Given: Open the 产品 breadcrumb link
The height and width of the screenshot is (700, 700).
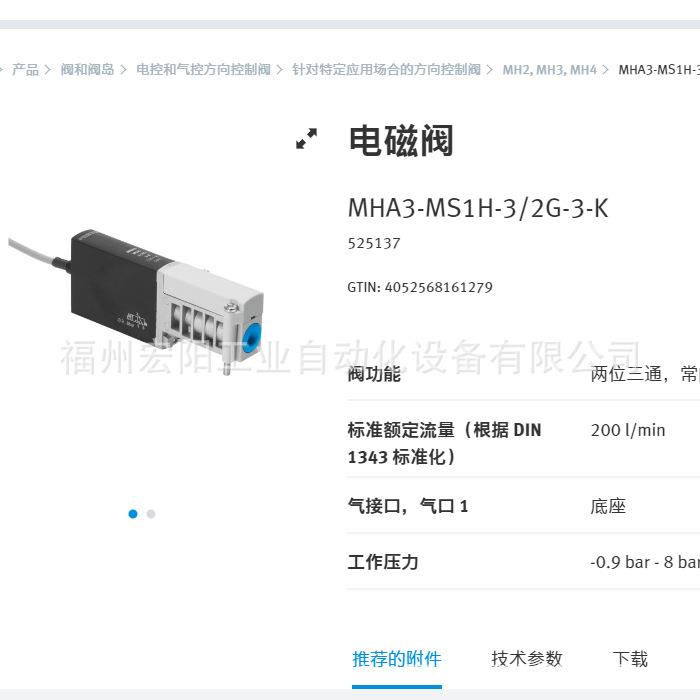Looking at the screenshot, I should pos(25,70).
